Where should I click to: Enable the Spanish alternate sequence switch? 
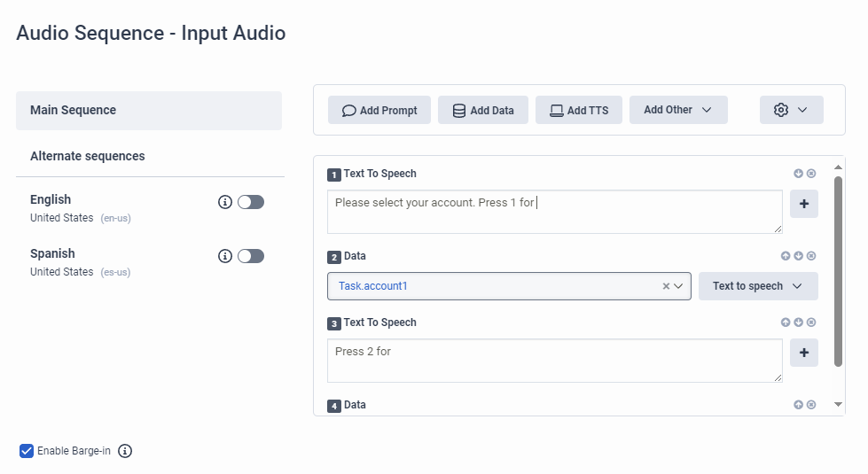tap(251, 256)
